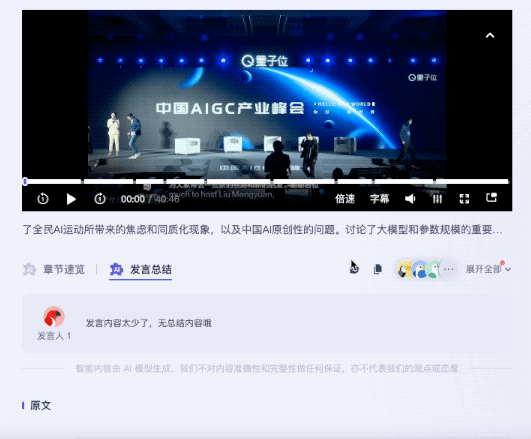Screen dimensions: 531x439
Task: Click the blue parrot speaker avatar
Action: [x=420, y=270]
